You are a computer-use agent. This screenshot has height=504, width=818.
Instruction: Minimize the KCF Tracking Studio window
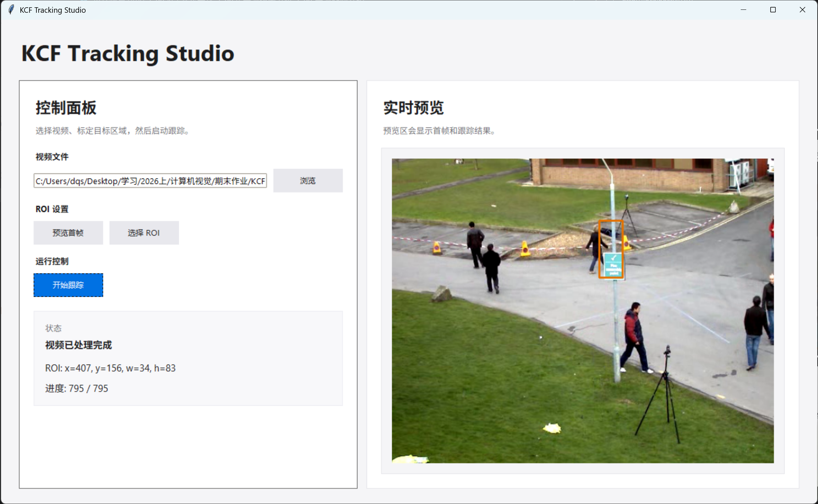[x=743, y=10]
